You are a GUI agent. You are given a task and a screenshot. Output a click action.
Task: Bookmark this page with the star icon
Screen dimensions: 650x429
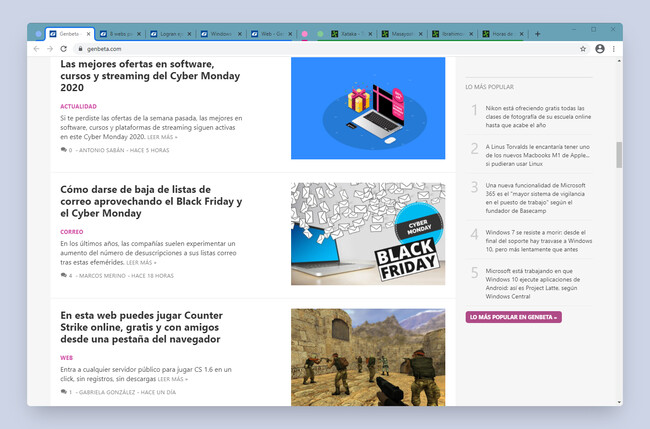tap(583, 49)
